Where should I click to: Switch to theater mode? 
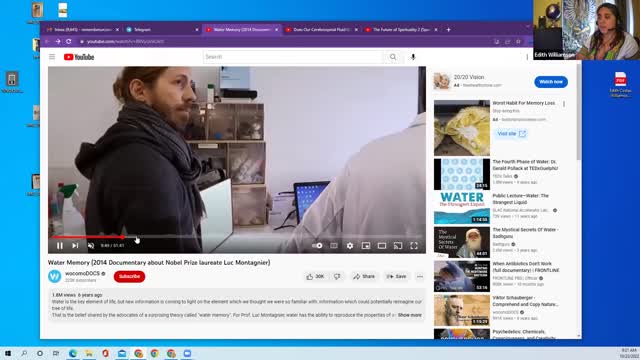coord(382,246)
